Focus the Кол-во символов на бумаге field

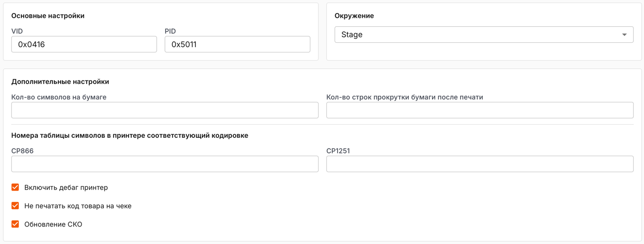165,110
